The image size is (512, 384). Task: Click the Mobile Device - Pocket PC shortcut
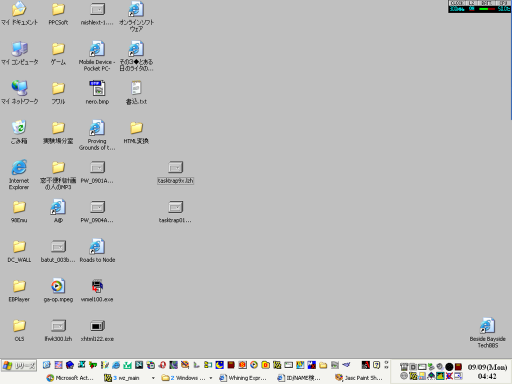pos(97,56)
